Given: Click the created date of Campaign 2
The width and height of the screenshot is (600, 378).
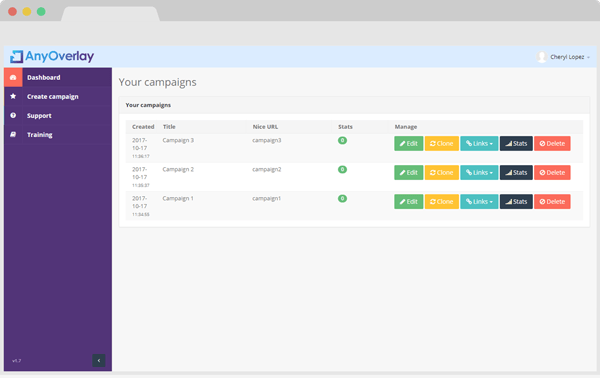Looking at the screenshot, I should (x=140, y=177).
